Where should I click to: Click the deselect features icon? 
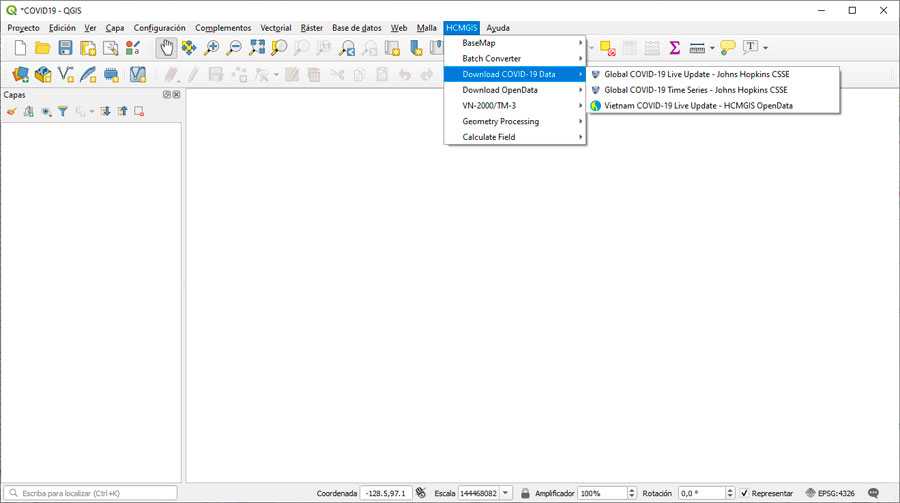click(607, 48)
